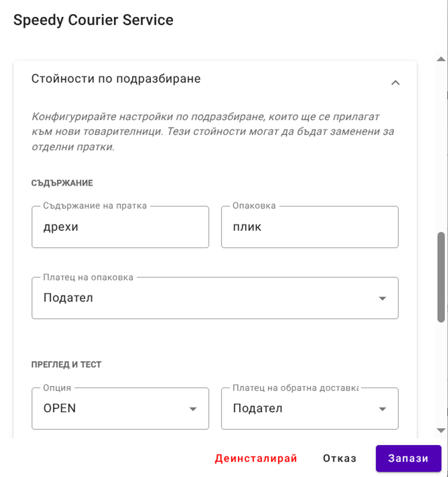Click the scrollbar up arrow

click(x=441, y=59)
